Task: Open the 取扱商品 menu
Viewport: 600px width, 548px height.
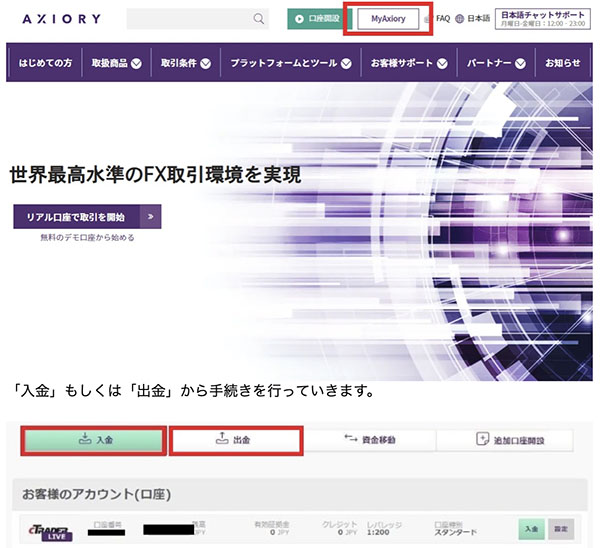Action: click(109, 63)
